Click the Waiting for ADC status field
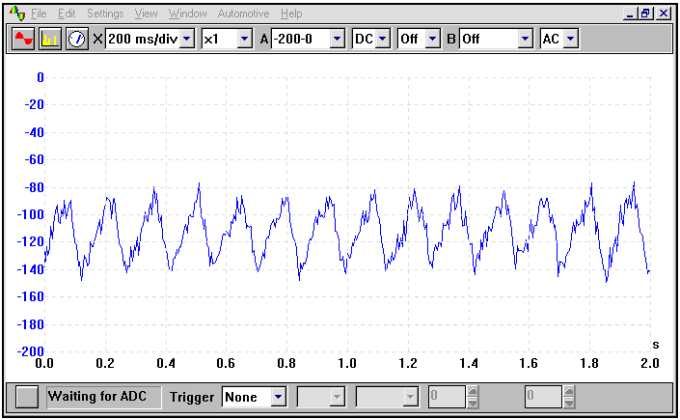Screen dimensions: 680x420 click(x=97, y=397)
